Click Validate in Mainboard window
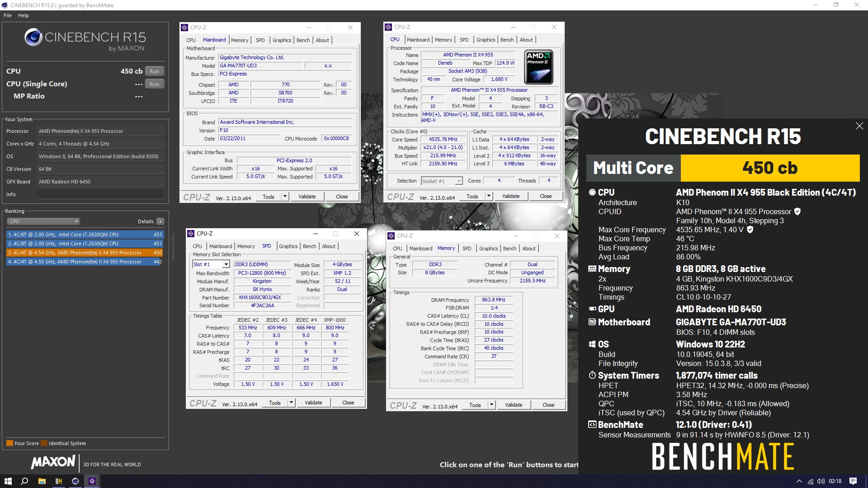 pos(307,197)
